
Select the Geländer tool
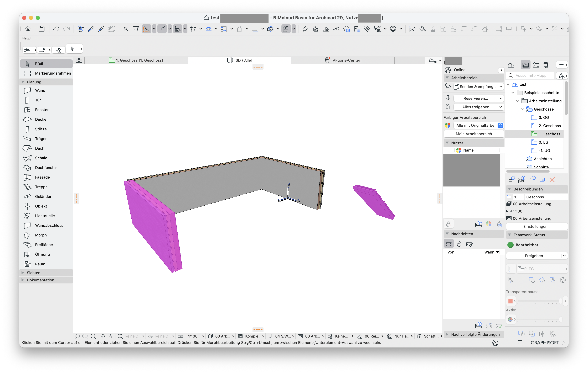point(46,196)
